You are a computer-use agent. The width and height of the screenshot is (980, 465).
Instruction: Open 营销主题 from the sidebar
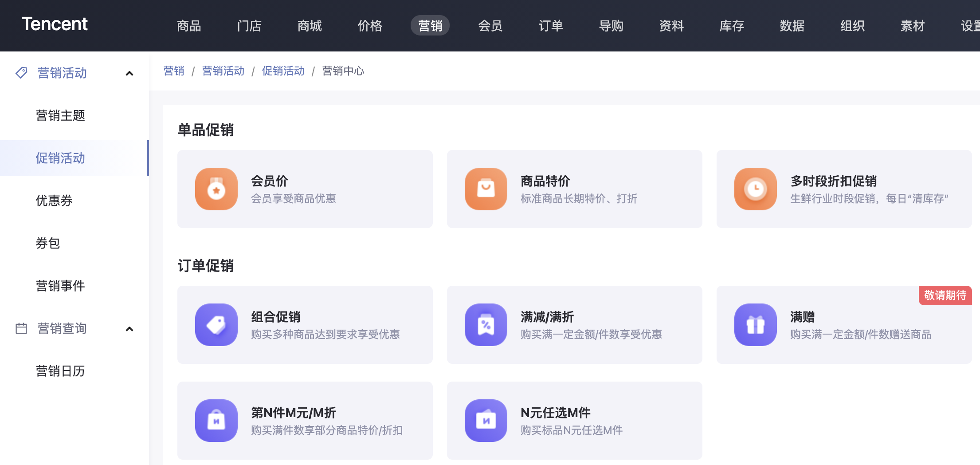60,115
